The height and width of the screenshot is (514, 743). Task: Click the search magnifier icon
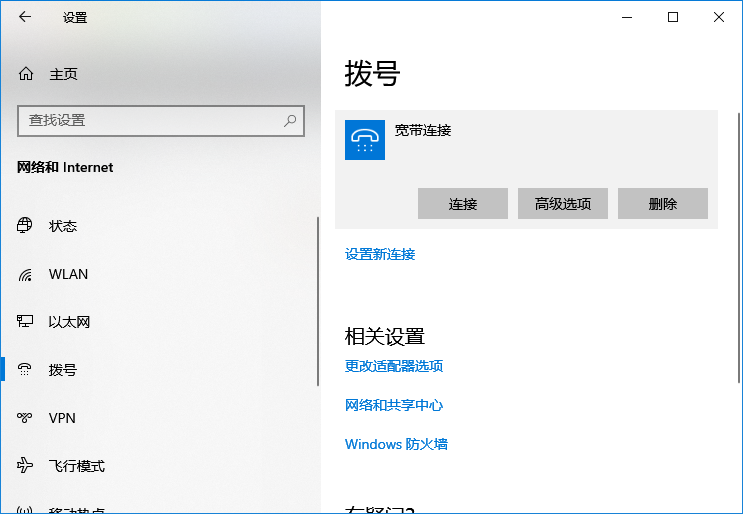click(290, 120)
